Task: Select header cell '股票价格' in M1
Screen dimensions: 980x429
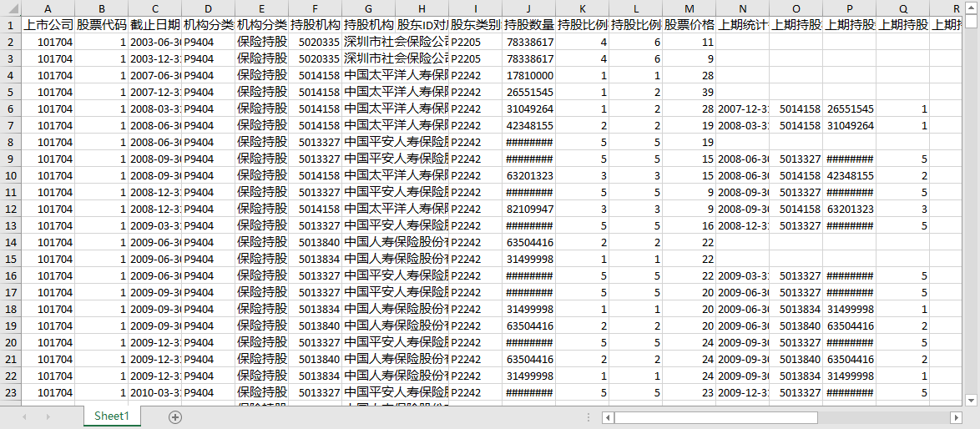Action: coord(690,25)
